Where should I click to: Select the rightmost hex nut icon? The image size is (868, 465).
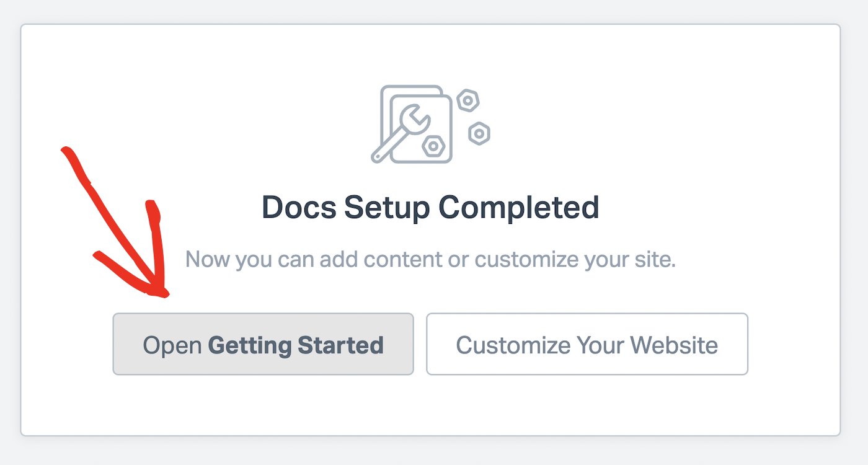[479, 133]
